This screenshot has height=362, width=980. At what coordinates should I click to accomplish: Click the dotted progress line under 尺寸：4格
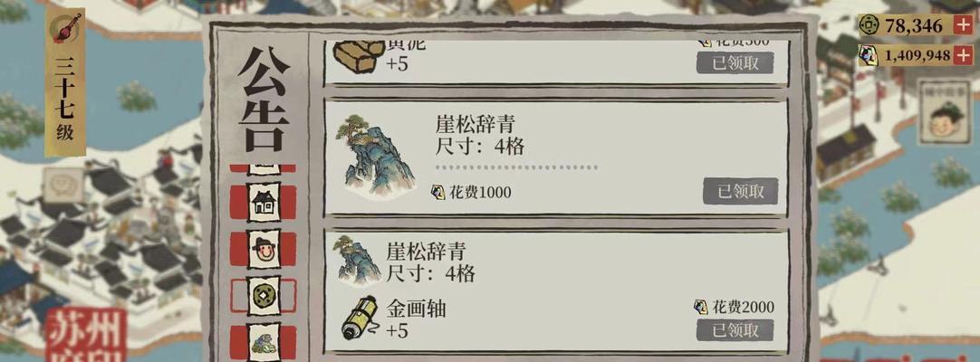[x=516, y=167]
